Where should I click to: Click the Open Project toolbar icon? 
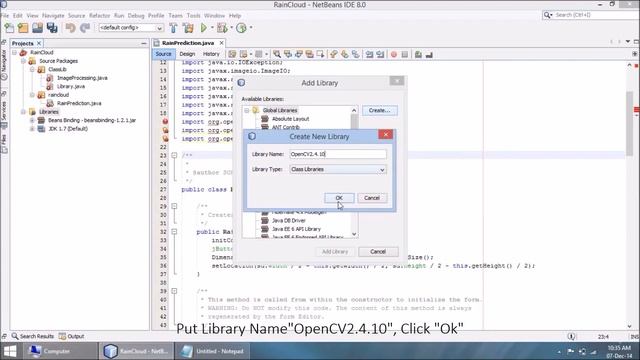click(38, 28)
